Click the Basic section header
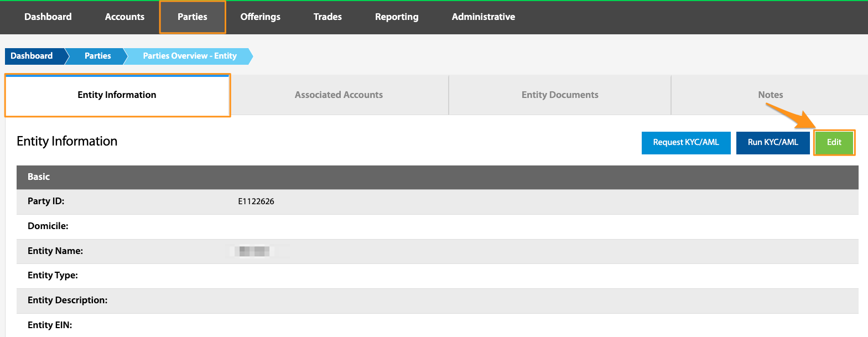 (438, 177)
